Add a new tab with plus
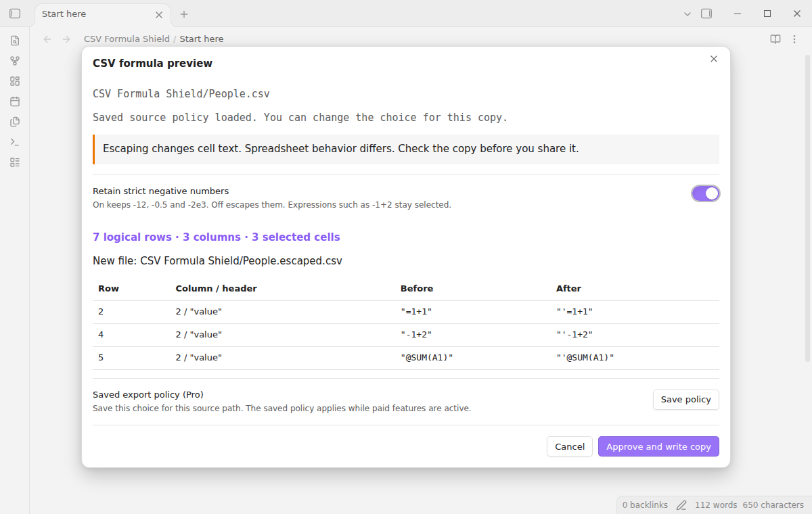 point(184,14)
